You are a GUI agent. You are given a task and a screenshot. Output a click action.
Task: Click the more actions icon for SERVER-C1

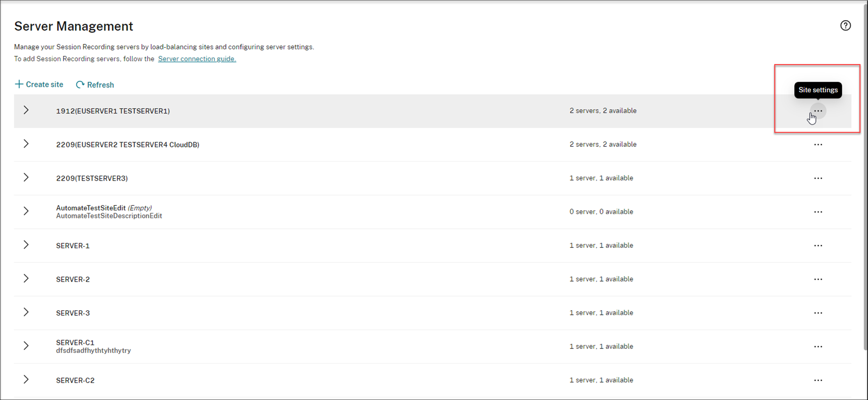tap(818, 347)
